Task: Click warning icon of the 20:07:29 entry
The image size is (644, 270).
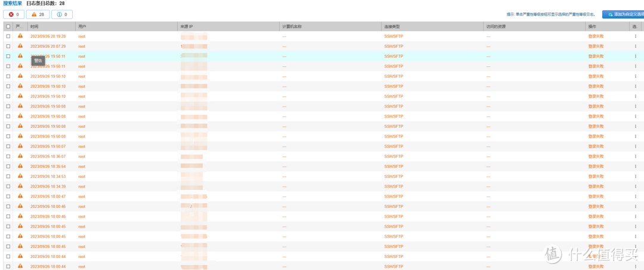Action: click(20, 45)
